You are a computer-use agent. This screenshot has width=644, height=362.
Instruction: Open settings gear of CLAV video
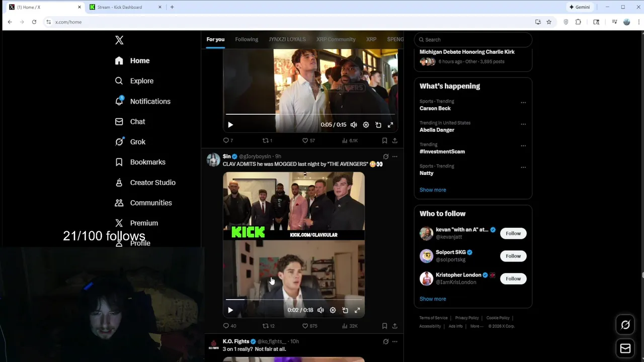[333, 310]
